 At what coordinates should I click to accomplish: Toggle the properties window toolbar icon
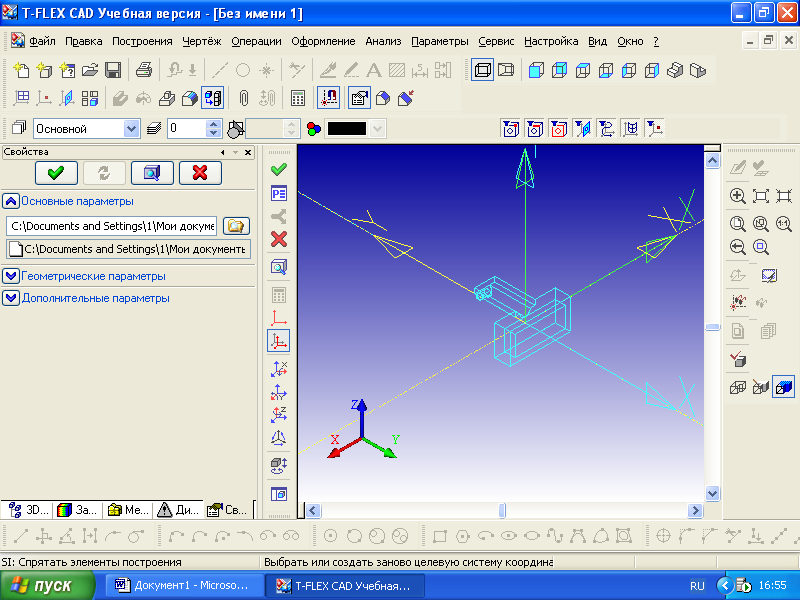(x=359, y=98)
